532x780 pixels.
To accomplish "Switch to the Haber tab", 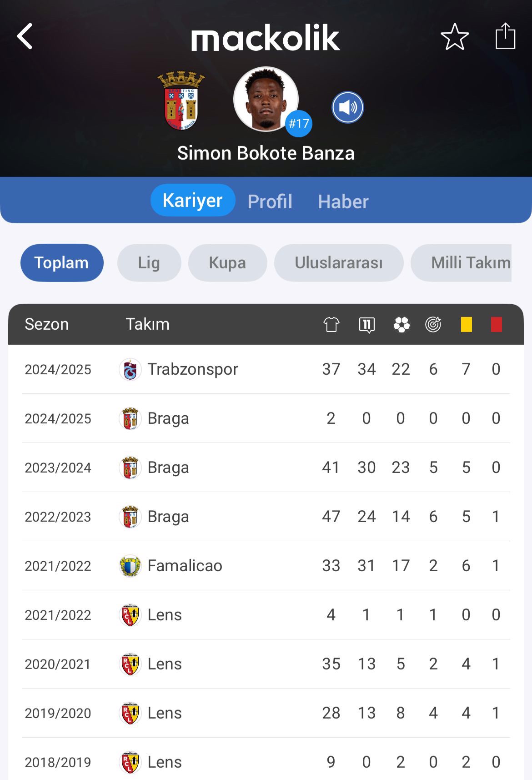I will pyautogui.click(x=343, y=201).
